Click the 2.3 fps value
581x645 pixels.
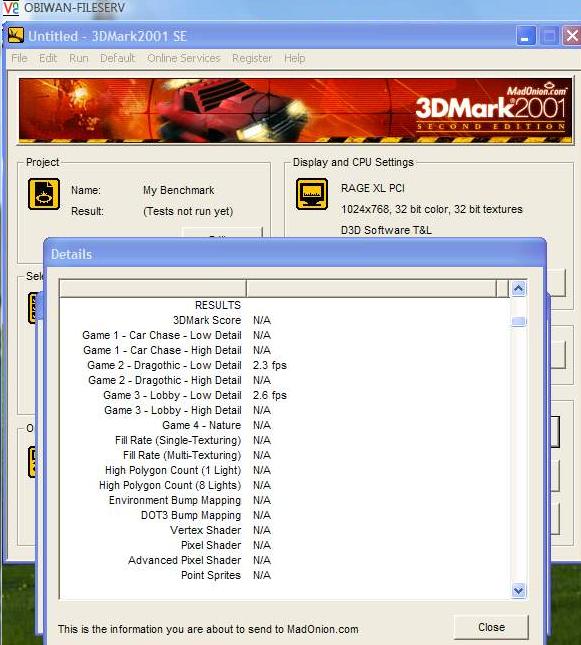coord(270,365)
